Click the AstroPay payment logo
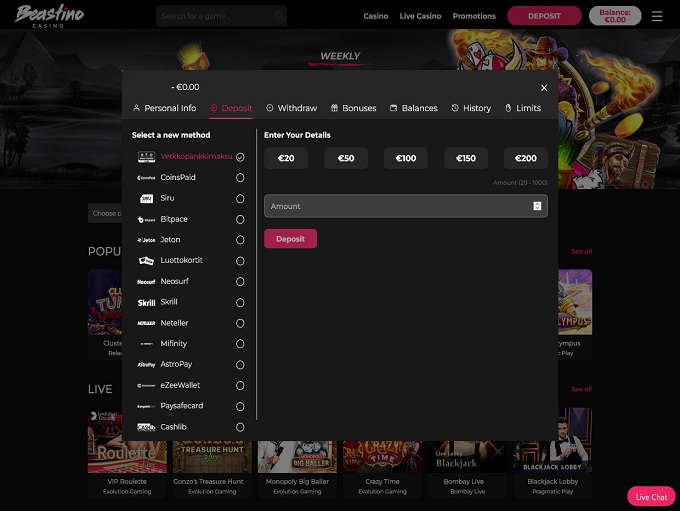The width and height of the screenshot is (680, 511). click(146, 365)
